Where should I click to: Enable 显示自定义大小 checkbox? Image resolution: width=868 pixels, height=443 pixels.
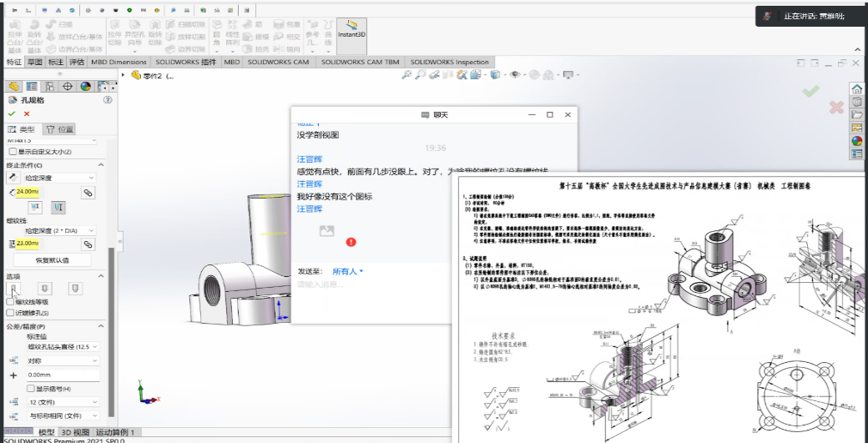coord(12,152)
